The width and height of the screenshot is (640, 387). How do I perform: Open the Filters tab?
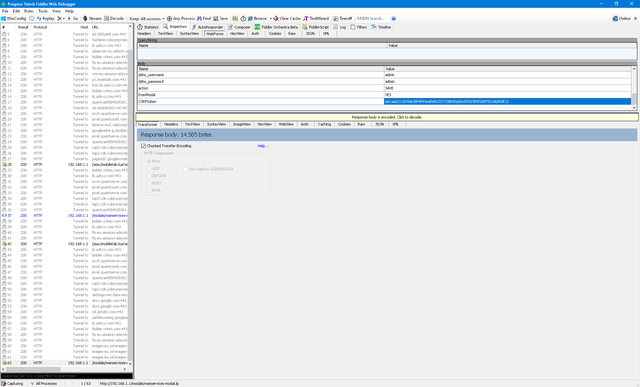tap(359, 27)
